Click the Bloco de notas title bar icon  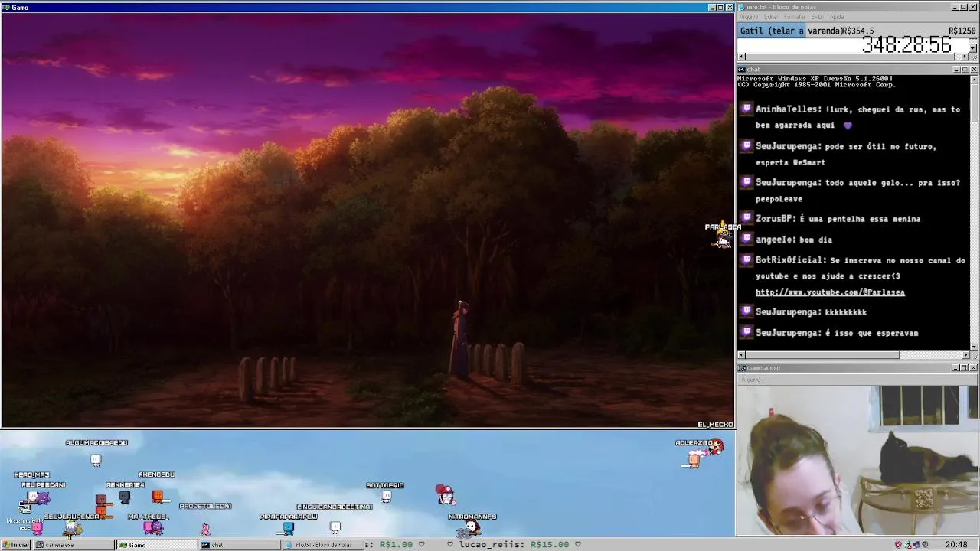[742, 7]
